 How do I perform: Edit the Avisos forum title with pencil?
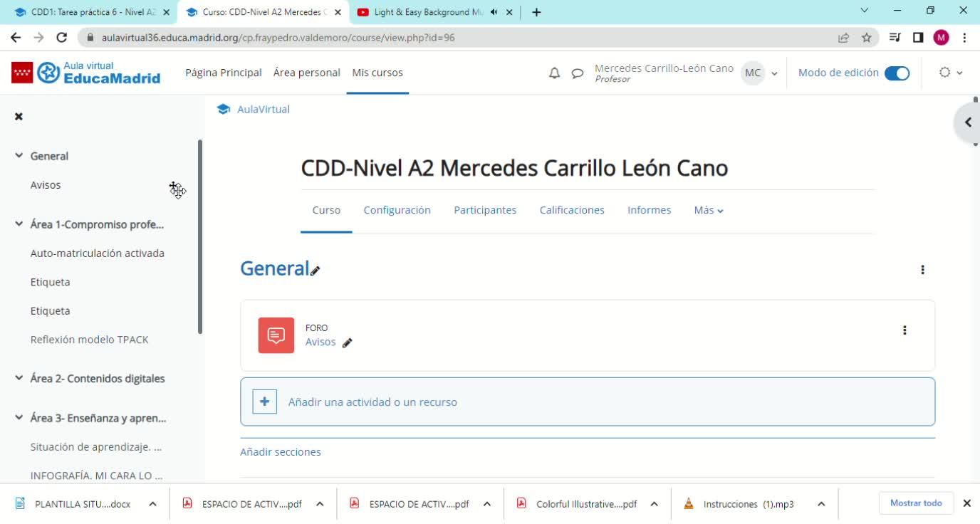tap(348, 342)
